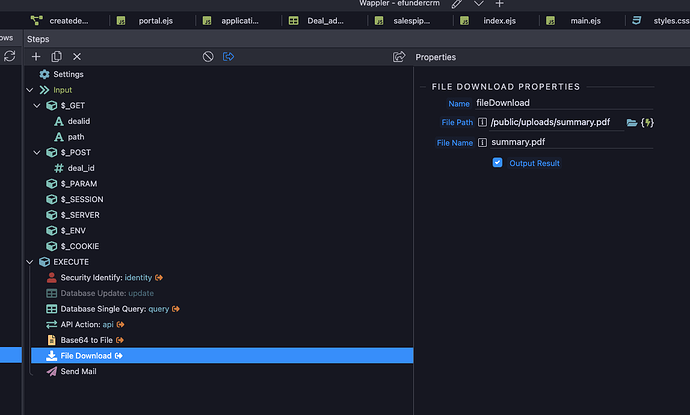
Task: Select the Database Single Query table icon
Action: click(51, 309)
